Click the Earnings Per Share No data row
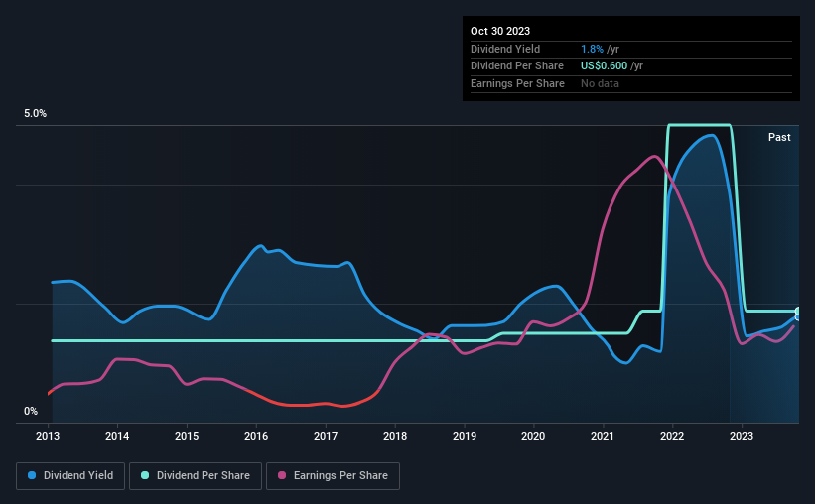Viewport: 815px width, 504px height. (631, 83)
